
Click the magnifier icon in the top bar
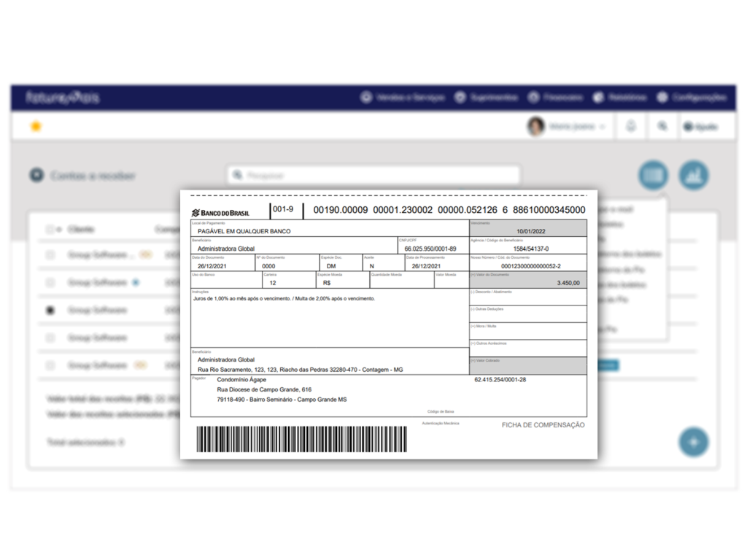pos(662,126)
